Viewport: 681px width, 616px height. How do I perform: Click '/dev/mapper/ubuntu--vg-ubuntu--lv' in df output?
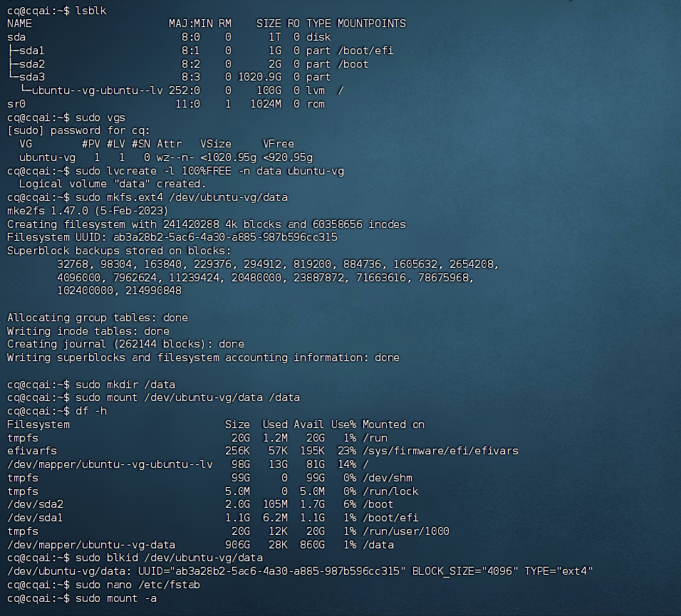[110, 464]
